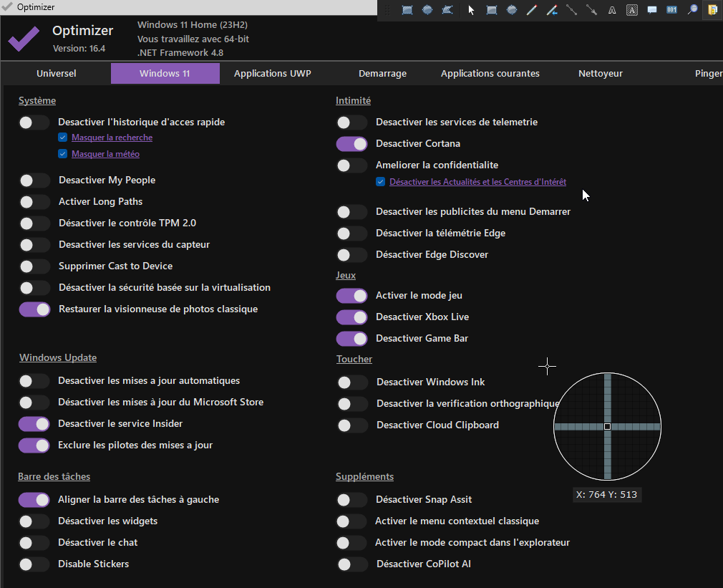Turn off Desactiver Xbox Live switch
The height and width of the screenshot is (588, 723).
pyautogui.click(x=351, y=317)
